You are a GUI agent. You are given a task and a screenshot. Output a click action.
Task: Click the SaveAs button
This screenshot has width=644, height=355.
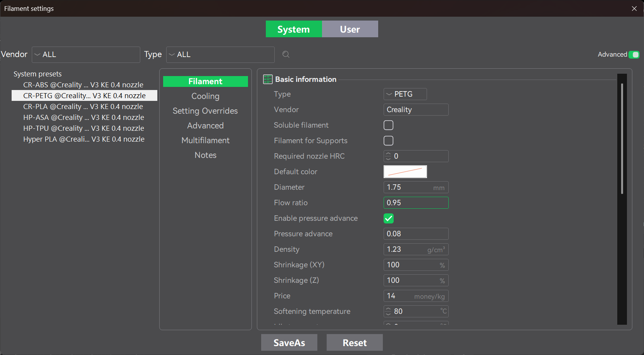point(289,343)
